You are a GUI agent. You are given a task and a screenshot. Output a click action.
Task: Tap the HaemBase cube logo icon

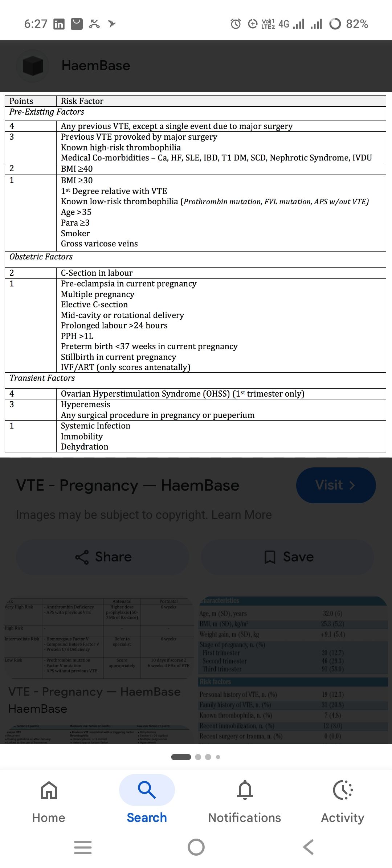pyautogui.click(x=33, y=66)
